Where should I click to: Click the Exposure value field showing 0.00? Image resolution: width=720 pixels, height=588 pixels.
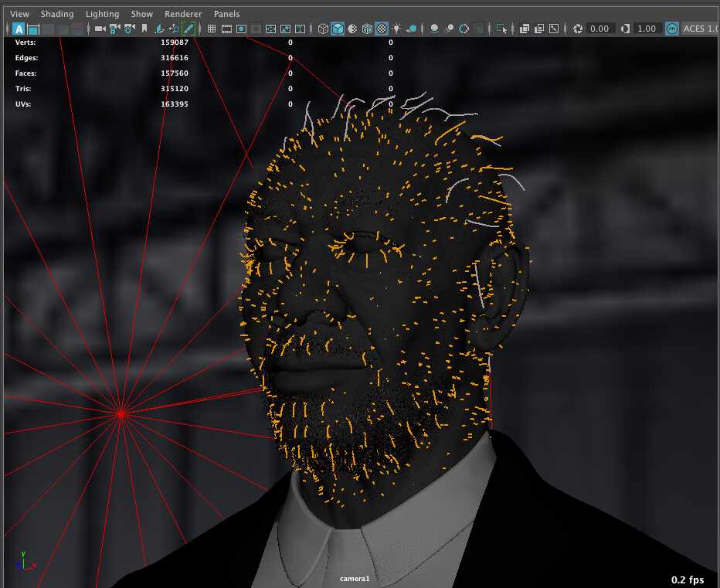tap(599, 29)
